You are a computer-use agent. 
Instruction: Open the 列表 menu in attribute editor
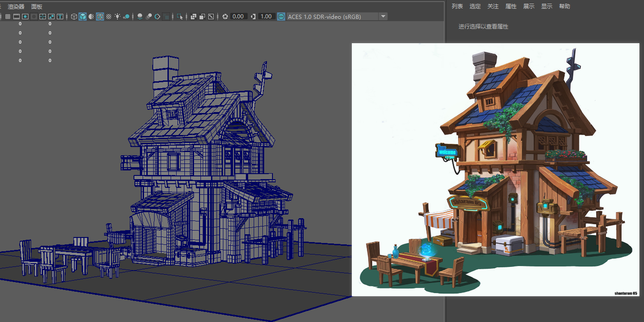(x=457, y=6)
